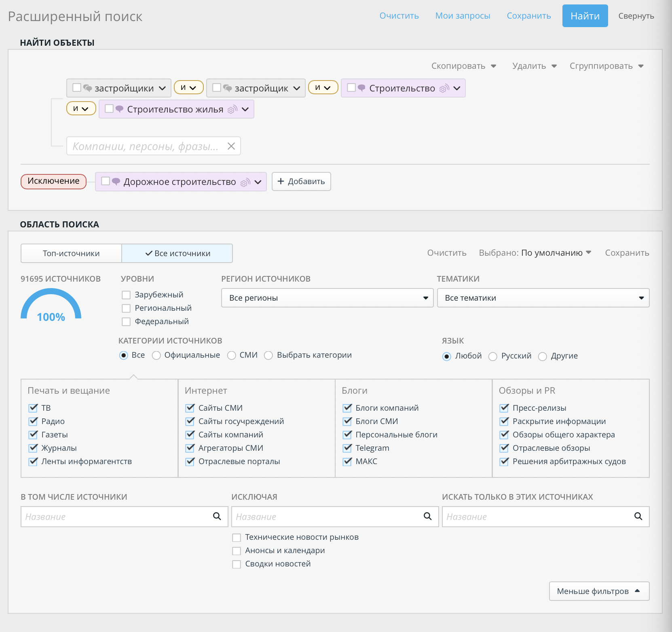Viewport: 672px width, 632px height.
Task: Click the purple bubble icon on Строительство tag
Action: pyautogui.click(x=361, y=87)
